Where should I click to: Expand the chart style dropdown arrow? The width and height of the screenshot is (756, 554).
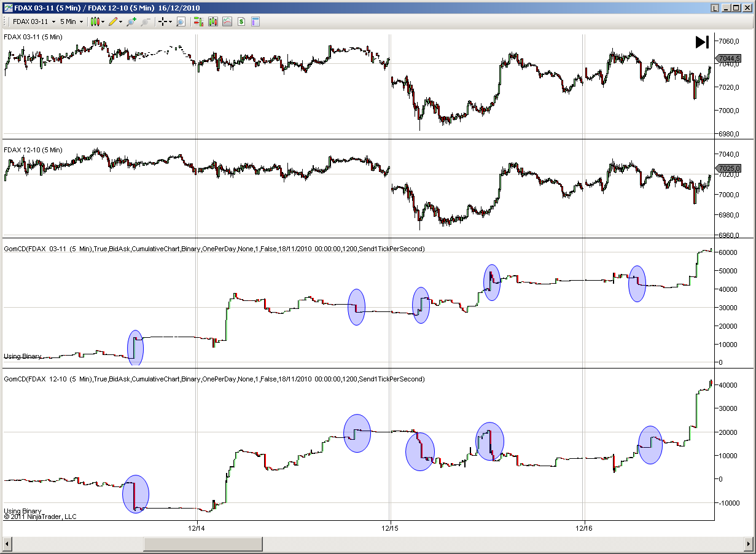tap(103, 21)
